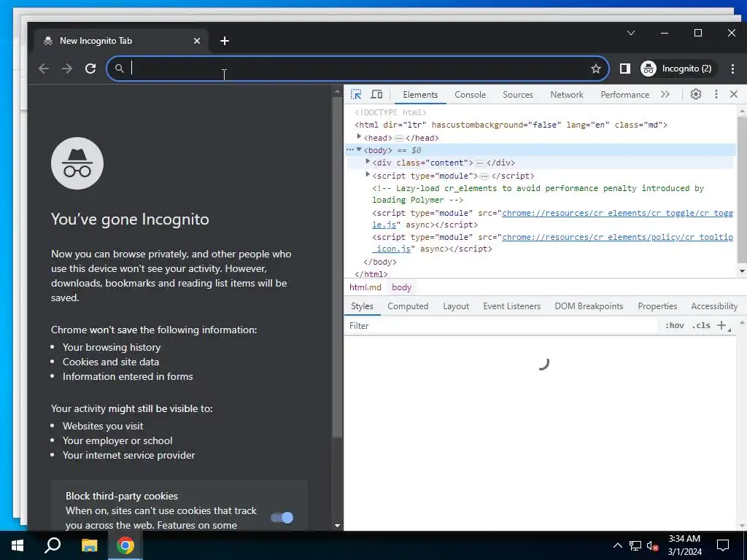Viewport: 747px width, 560px height.
Task: Open Accessibility pane tab
Action: pos(714,306)
